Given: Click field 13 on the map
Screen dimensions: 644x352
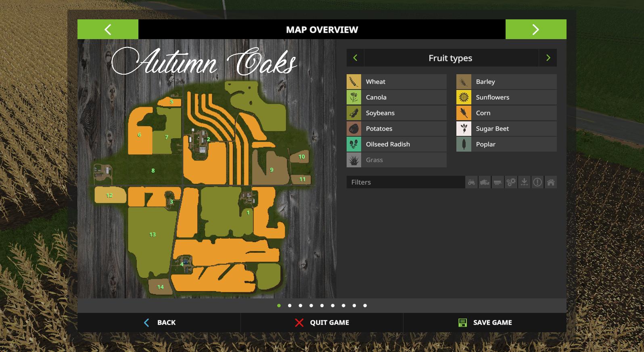Looking at the screenshot, I should point(153,234).
